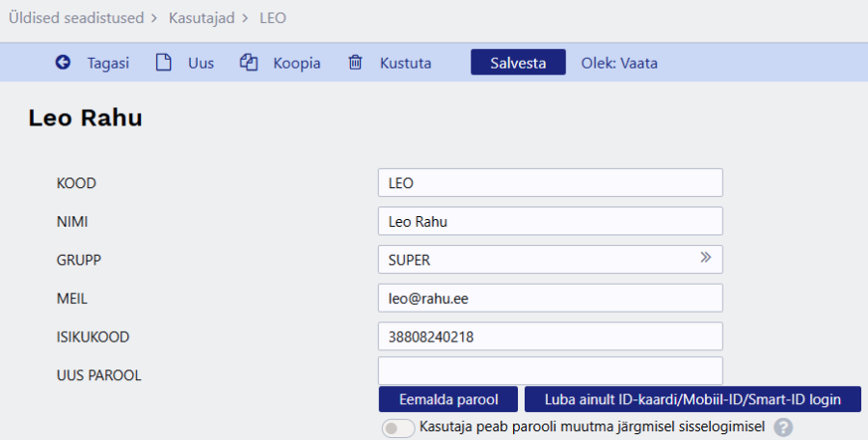Click the empty UUS PAROOL field

(x=550, y=371)
